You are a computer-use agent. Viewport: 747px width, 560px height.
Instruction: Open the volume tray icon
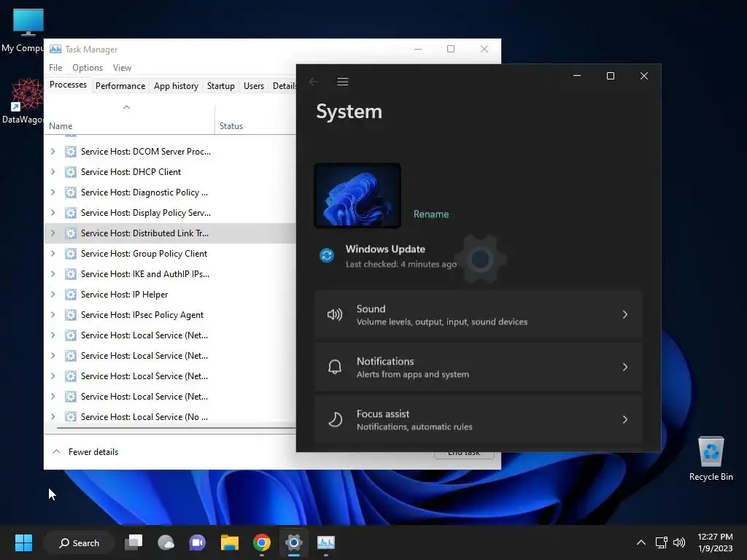tap(679, 542)
